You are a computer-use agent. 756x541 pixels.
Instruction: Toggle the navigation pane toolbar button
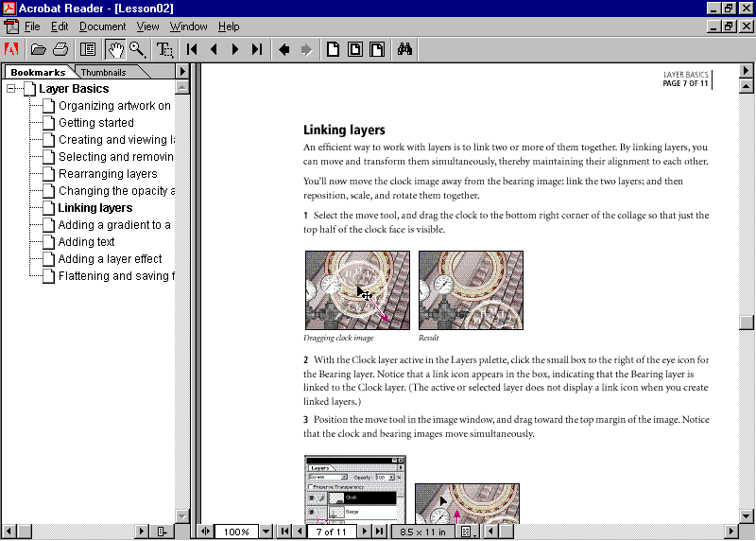(88, 49)
